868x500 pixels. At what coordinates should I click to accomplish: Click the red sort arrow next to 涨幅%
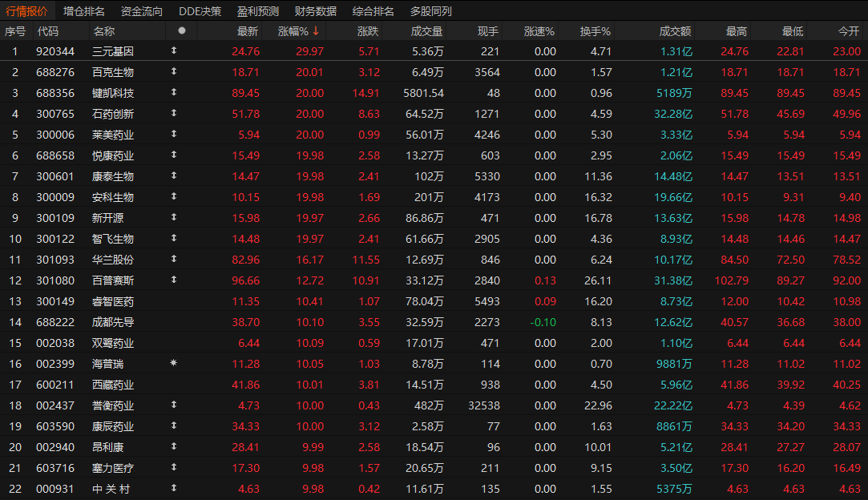click(316, 31)
